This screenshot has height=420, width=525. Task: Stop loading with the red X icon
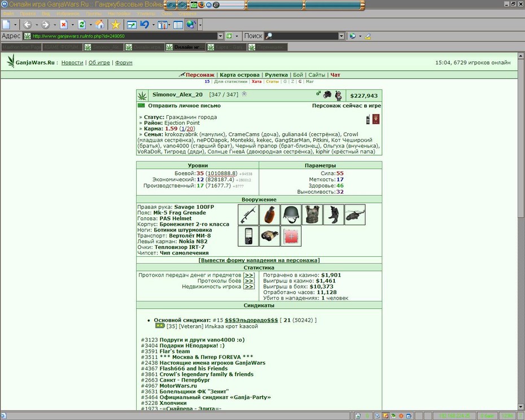64,24
